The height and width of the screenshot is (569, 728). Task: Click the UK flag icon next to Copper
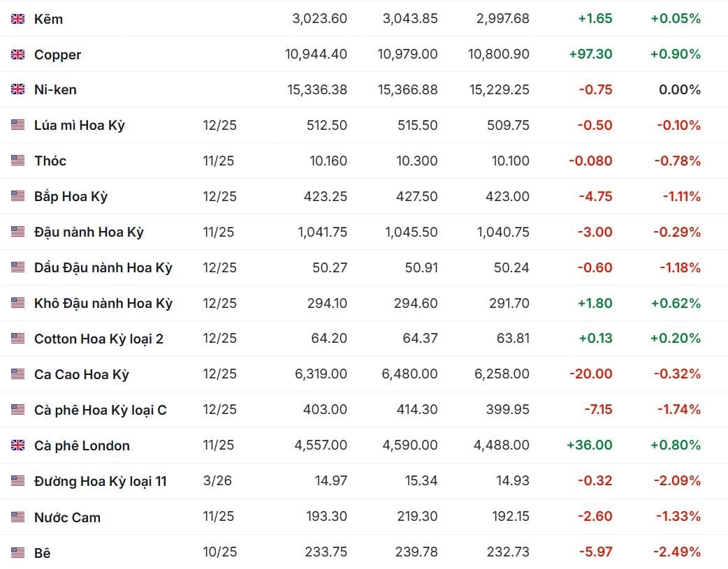(17, 54)
